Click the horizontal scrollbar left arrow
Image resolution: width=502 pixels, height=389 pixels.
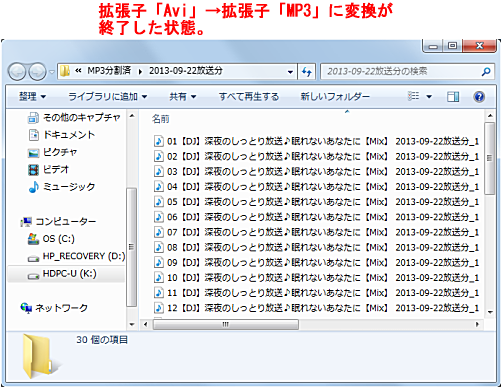pyautogui.click(x=145, y=324)
